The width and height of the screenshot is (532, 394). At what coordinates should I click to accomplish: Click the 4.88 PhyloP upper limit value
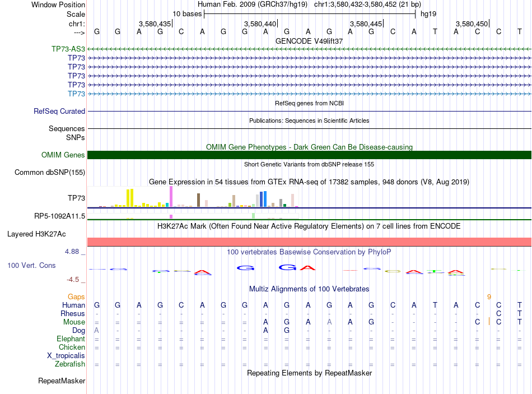(x=72, y=252)
